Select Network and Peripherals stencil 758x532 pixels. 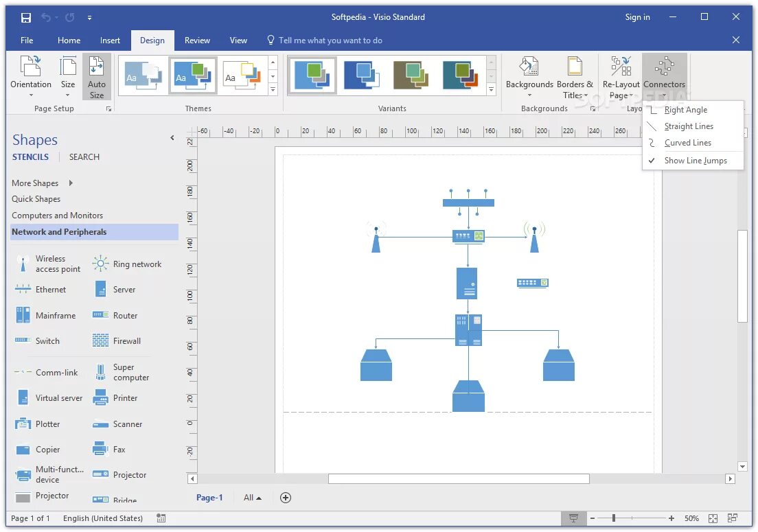coord(94,232)
